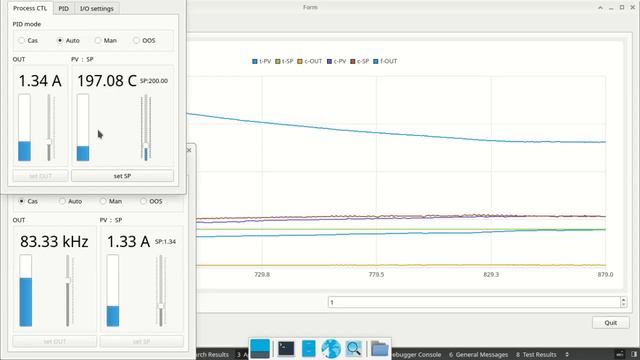Click the t-PV legend marker
The height and width of the screenshot is (360, 640).
pos(255,61)
